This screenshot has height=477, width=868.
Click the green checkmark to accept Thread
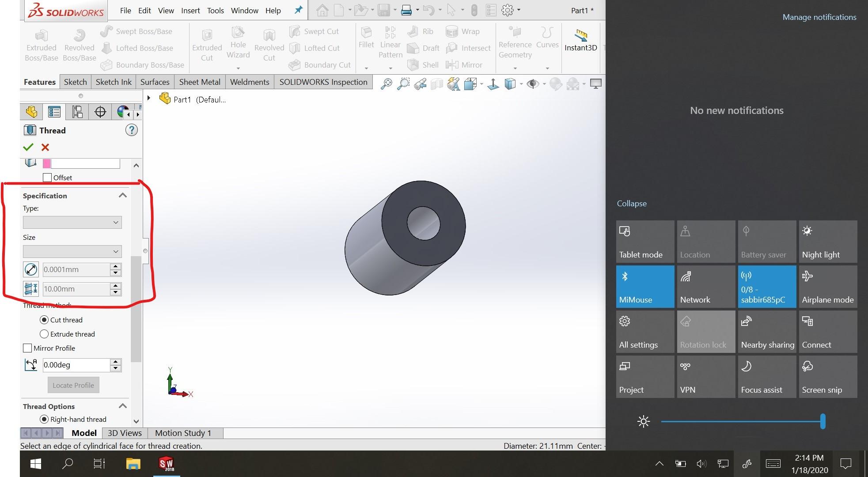click(x=28, y=147)
